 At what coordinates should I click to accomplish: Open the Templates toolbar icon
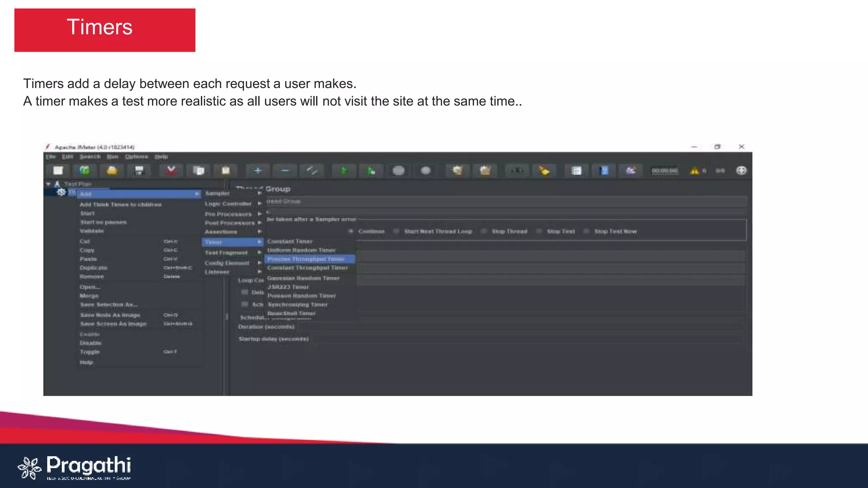click(85, 171)
